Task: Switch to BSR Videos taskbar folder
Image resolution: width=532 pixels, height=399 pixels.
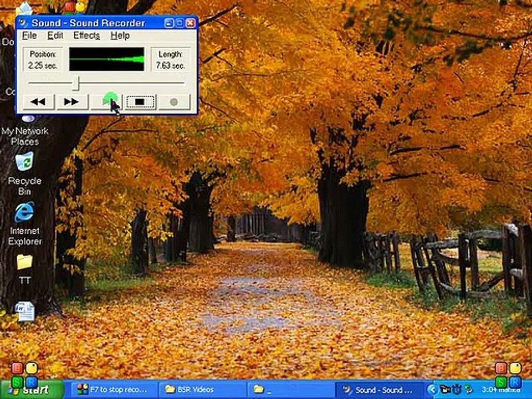Action: coord(202,390)
